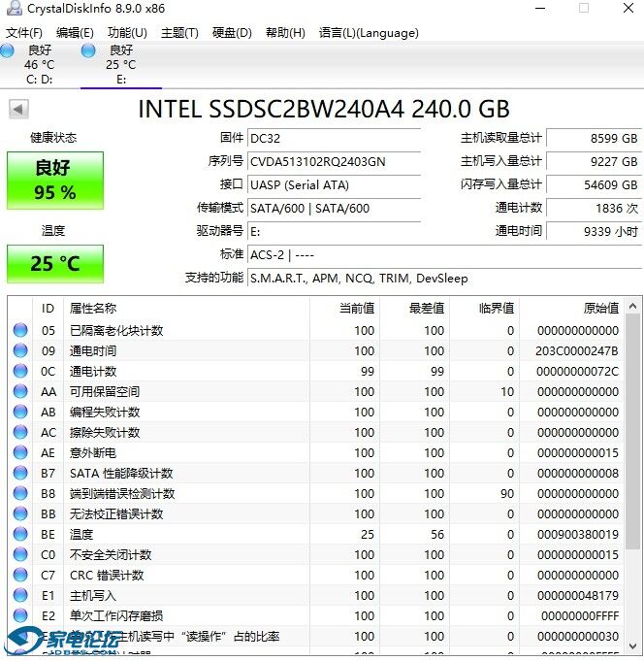Select the 已隔离老化块计数 attribute row
Viewport: 644px width, 661px height.
[316, 330]
